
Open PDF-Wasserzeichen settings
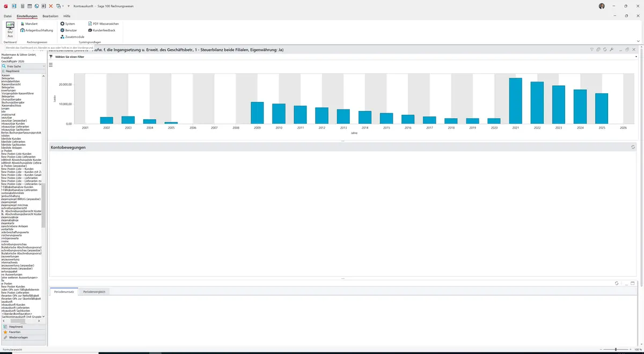click(103, 24)
